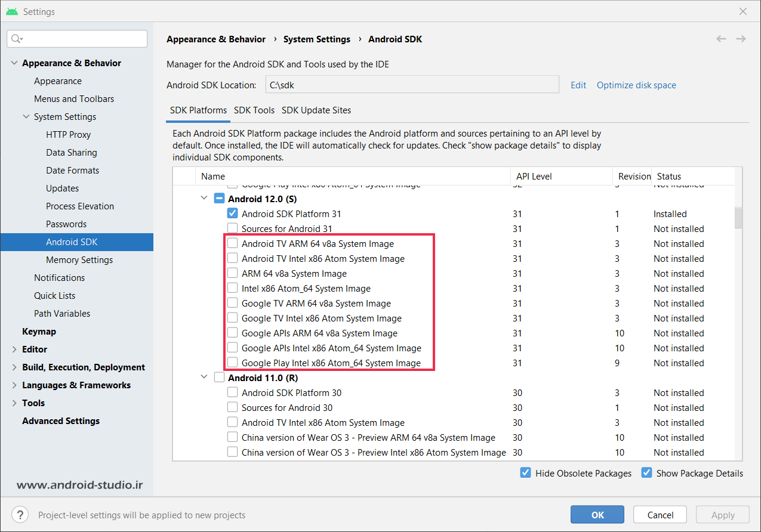Screen dimensions: 761x532
Task: Collapse System Settings tree node
Action: [x=26, y=117]
